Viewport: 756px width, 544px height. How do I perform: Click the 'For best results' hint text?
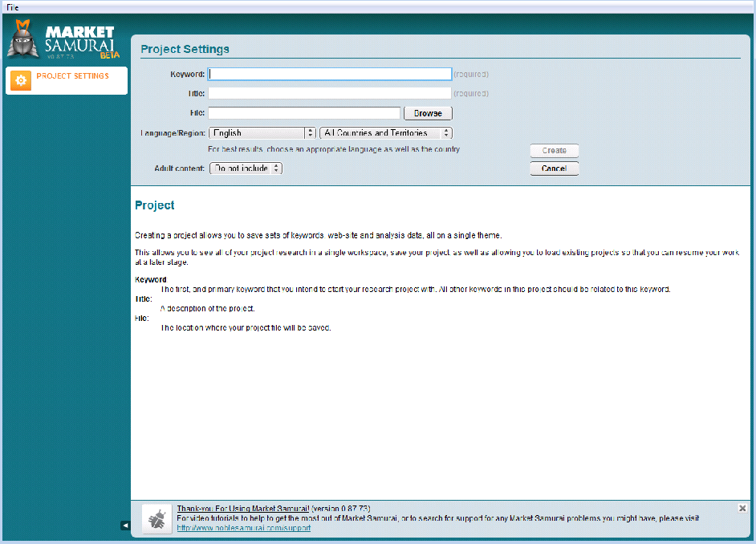pyautogui.click(x=334, y=149)
